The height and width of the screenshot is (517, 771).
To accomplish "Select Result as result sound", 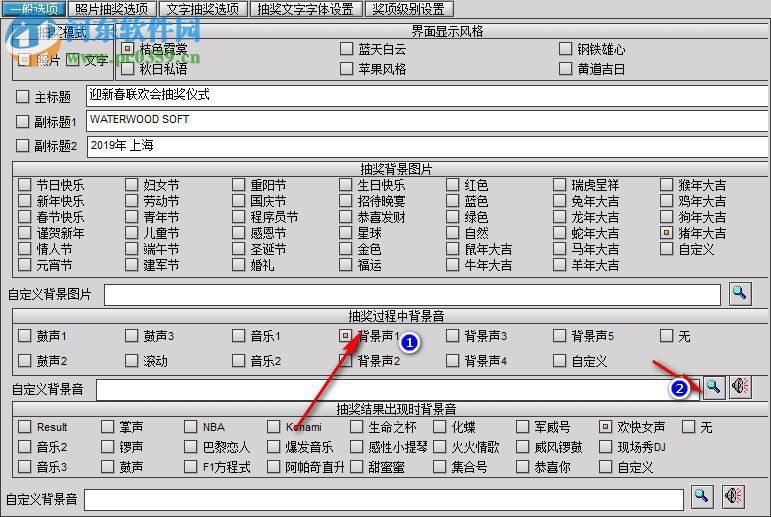I will (x=25, y=426).
